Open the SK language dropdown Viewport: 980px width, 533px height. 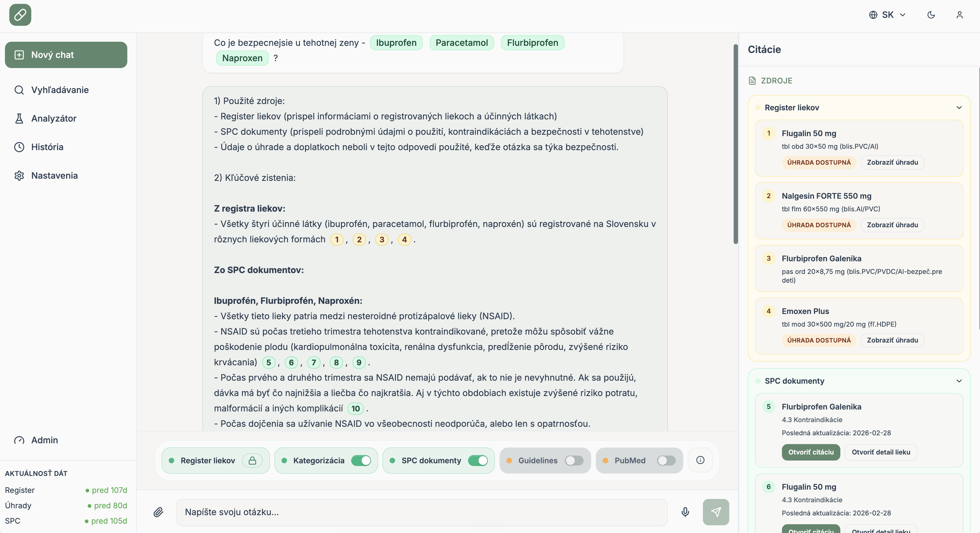(x=887, y=15)
